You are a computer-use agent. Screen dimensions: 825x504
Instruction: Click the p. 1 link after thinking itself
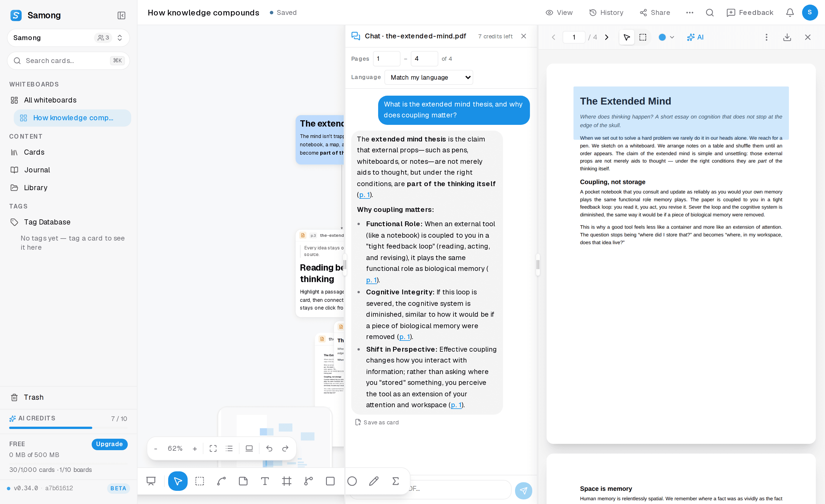[365, 195]
